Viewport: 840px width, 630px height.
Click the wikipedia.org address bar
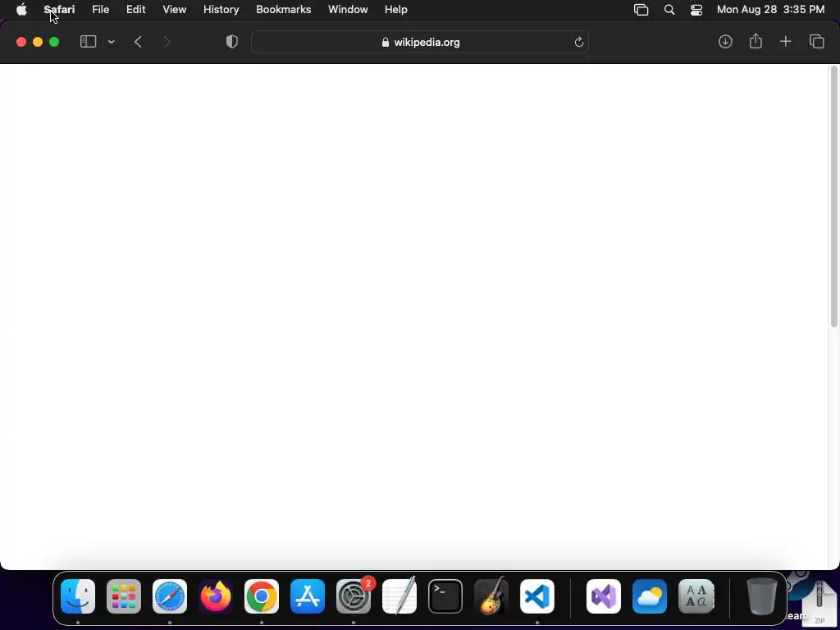pyautogui.click(x=420, y=42)
